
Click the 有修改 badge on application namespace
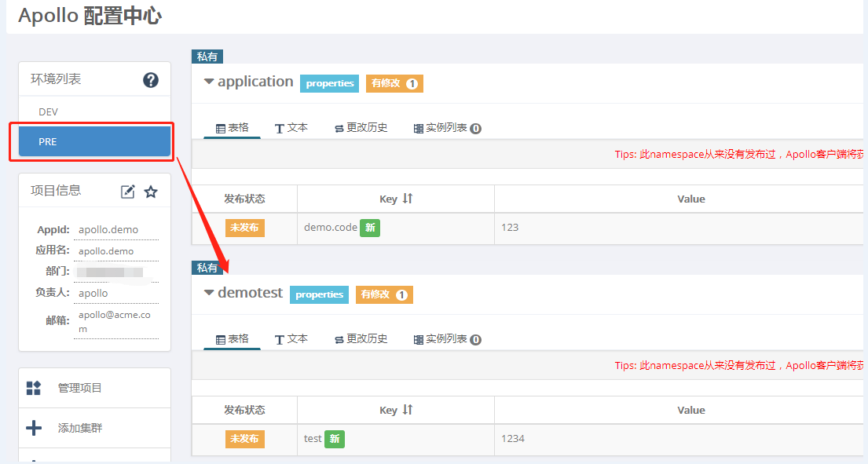pyautogui.click(x=394, y=82)
